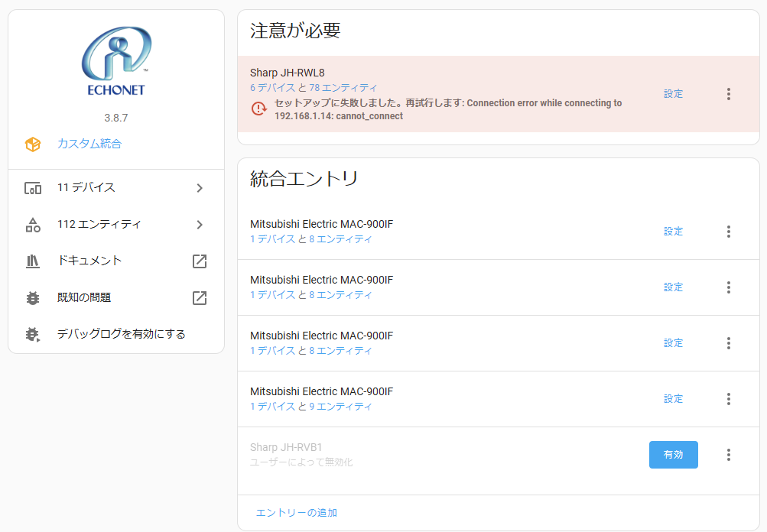
Task: Expand the 11 デバイス chevron
Action: click(x=199, y=188)
